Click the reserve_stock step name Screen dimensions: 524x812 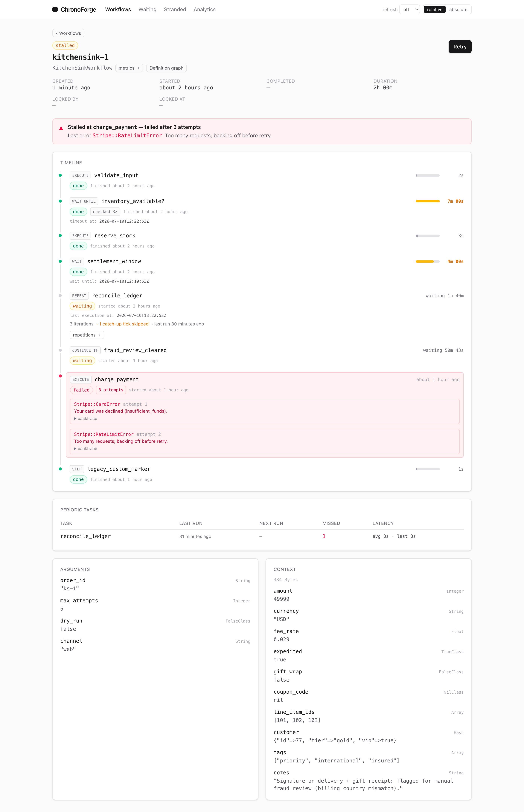click(x=115, y=236)
